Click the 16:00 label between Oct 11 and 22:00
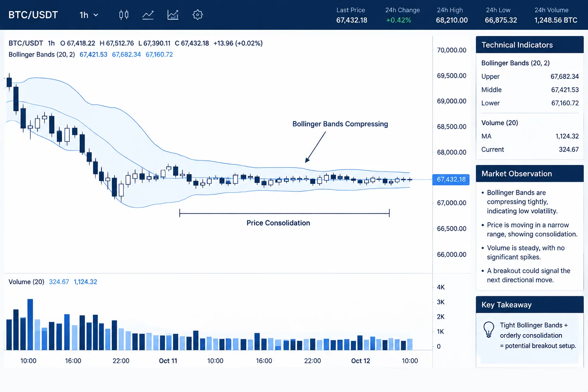The height and width of the screenshot is (392, 588). pos(264,361)
